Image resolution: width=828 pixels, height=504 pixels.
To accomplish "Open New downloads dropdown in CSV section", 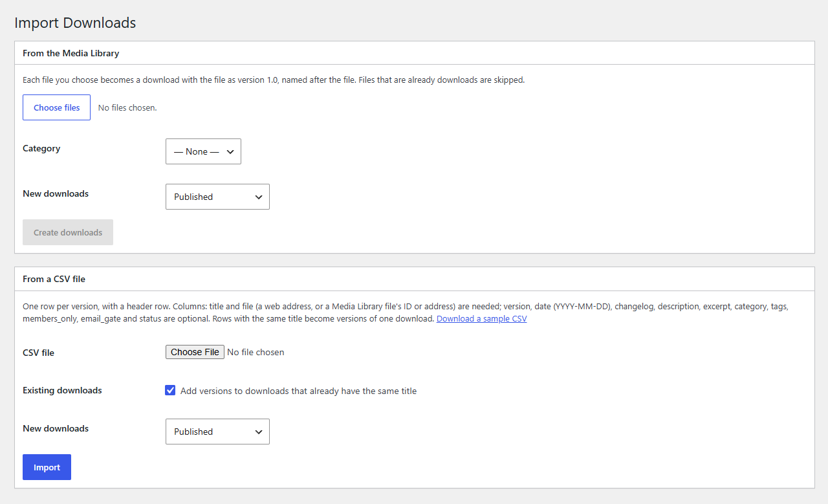I will [217, 432].
